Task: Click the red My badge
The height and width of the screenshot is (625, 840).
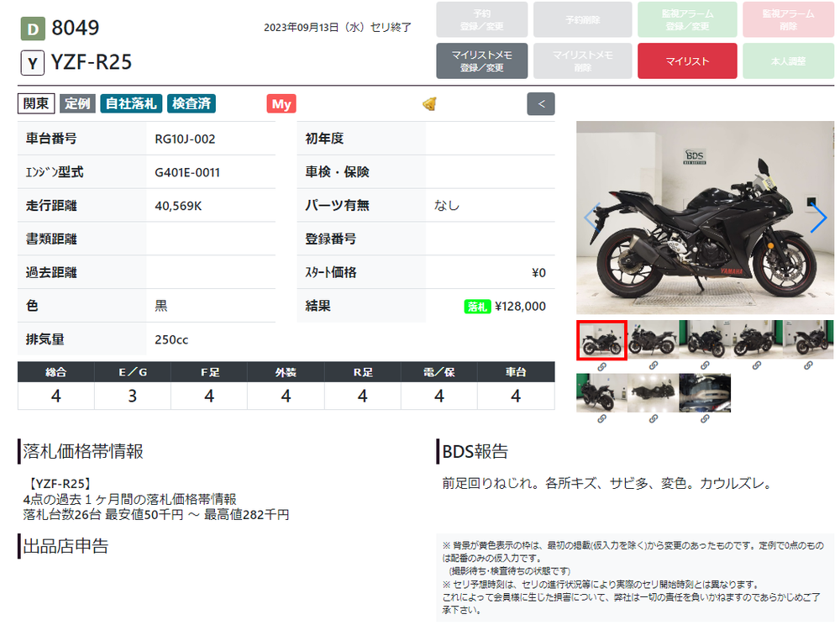Action: tap(281, 104)
